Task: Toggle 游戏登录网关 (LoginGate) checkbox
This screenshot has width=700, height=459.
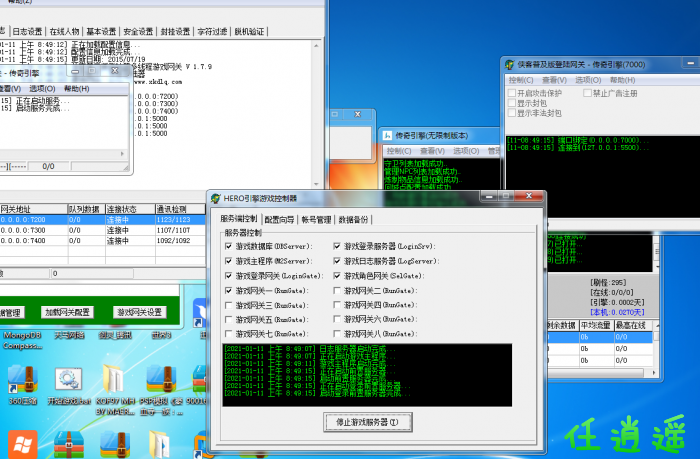Action: click(229, 276)
